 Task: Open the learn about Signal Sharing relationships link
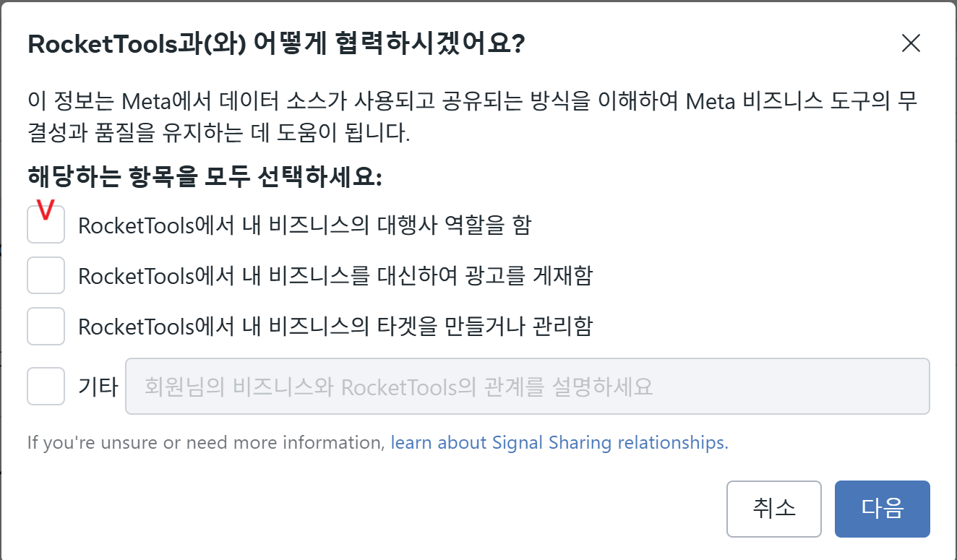(x=559, y=442)
